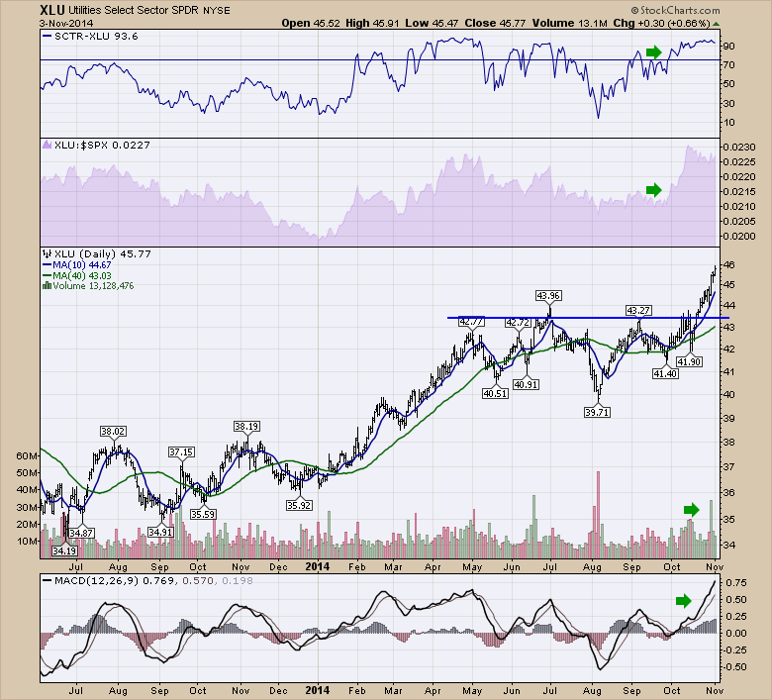Viewport: 772px width, 700px height.
Task: Click the 41.90 price label
Action: [689, 362]
